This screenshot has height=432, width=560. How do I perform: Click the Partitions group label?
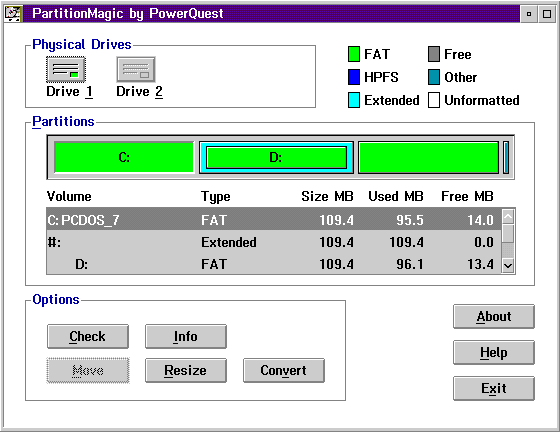coord(63,121)
